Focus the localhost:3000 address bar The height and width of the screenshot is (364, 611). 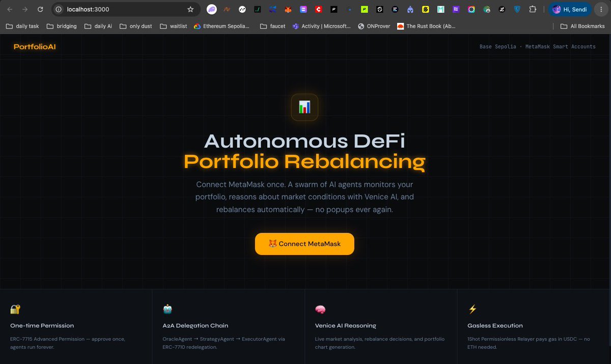click(125, 9)
